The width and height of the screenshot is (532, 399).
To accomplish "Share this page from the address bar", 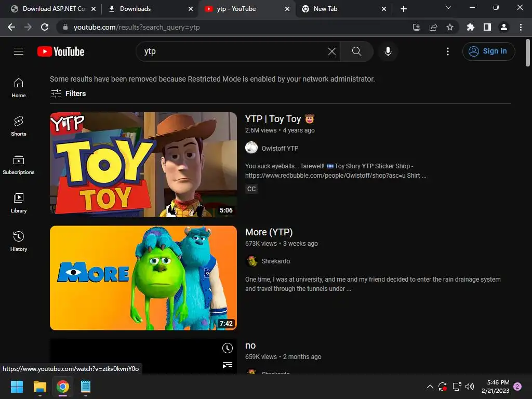I will [433, 27].
